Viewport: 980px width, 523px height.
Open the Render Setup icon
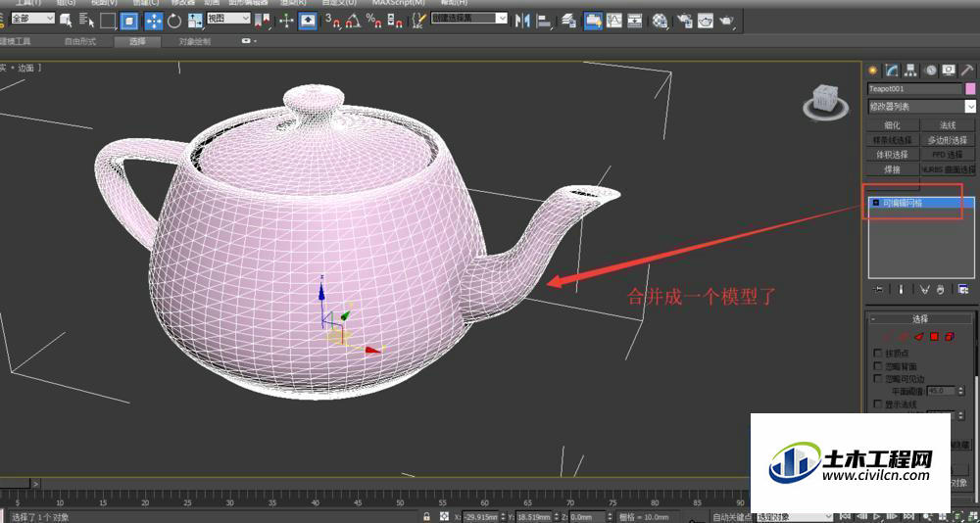coord(685,21)
